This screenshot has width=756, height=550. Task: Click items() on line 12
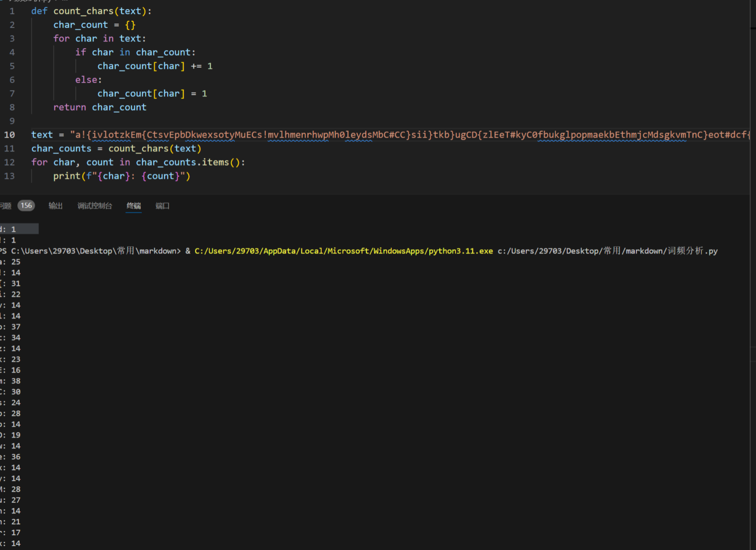coord(220,162)
